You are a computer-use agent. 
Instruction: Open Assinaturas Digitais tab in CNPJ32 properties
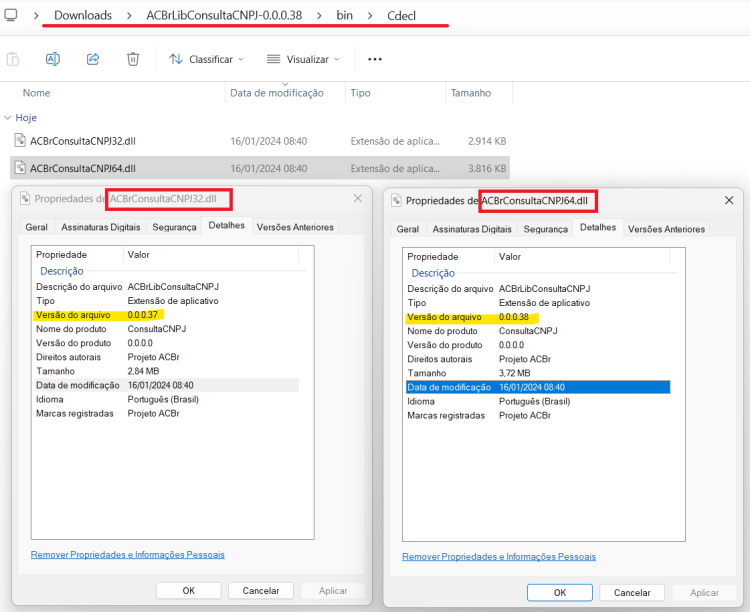pos(100,227)
